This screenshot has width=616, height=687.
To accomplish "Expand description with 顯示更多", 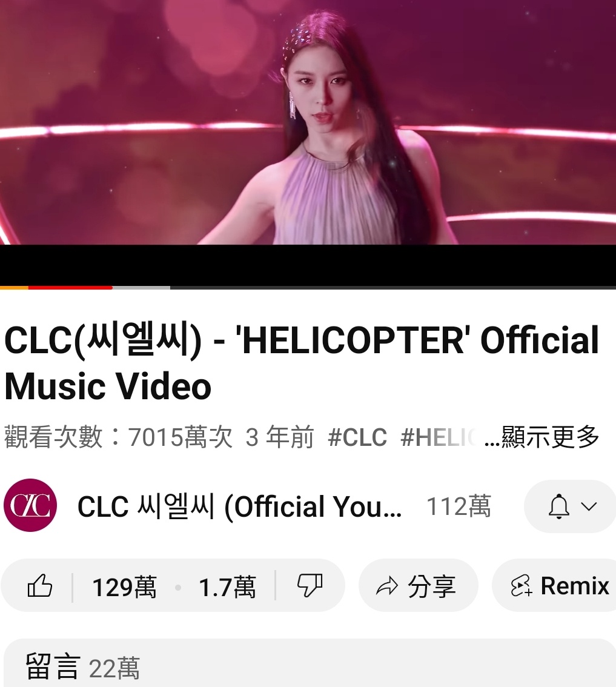I will (550, 437).
